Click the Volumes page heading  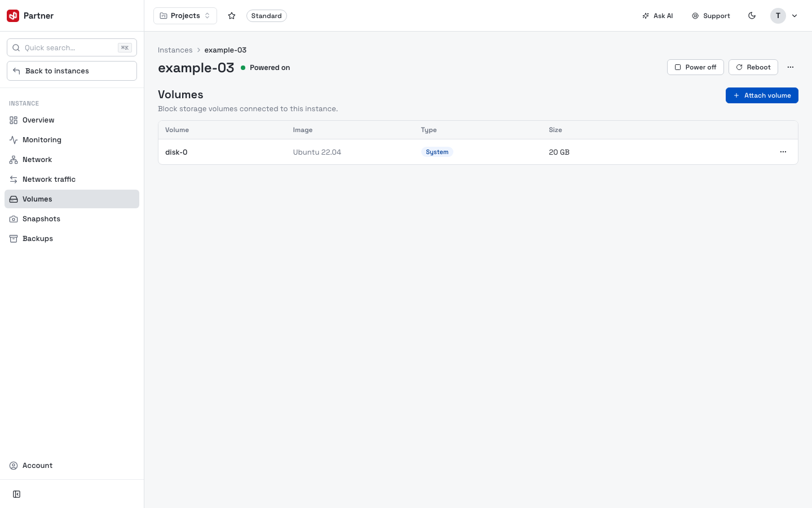(180, 95)
